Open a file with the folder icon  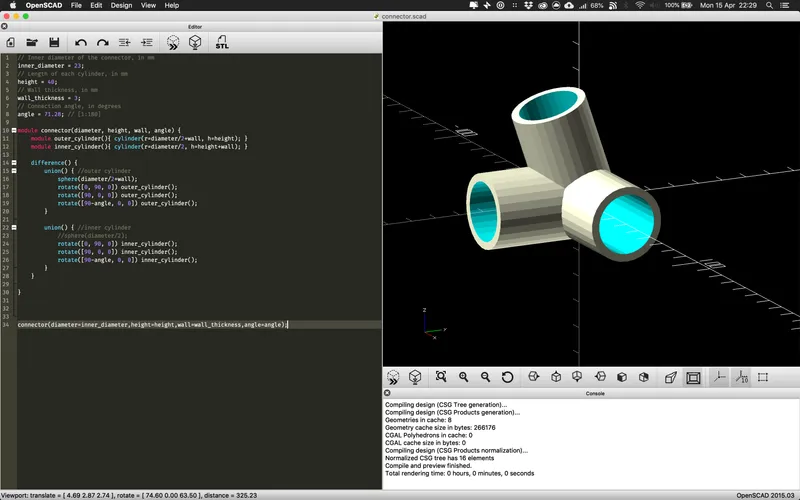(x=32, y=43)
